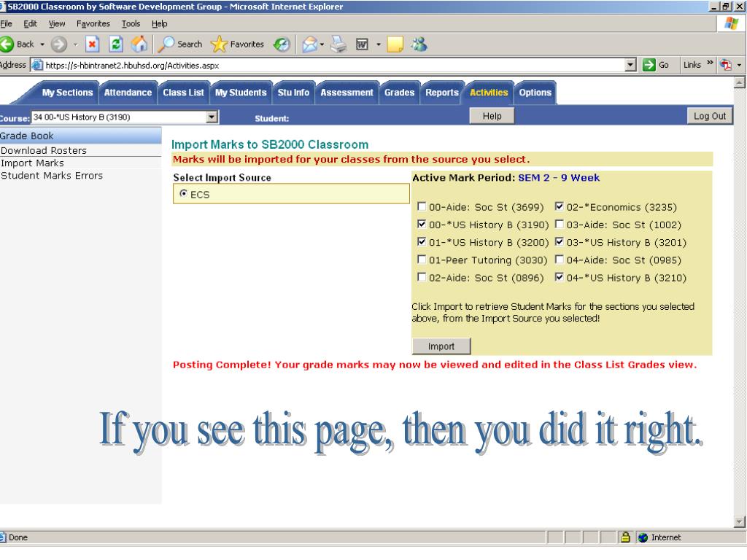Click the yellow Discuss note icon
The image size is (747, 560).
coord(395,44)
